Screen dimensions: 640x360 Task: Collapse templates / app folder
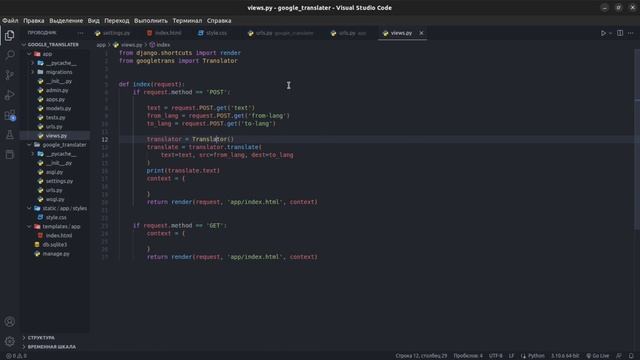(61, 227)
